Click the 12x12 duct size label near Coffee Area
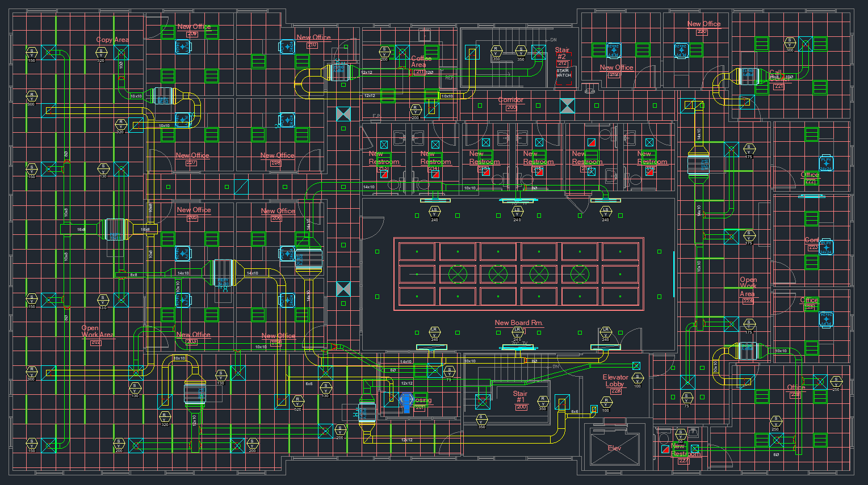868x485 pixels. tap(368, 72)
